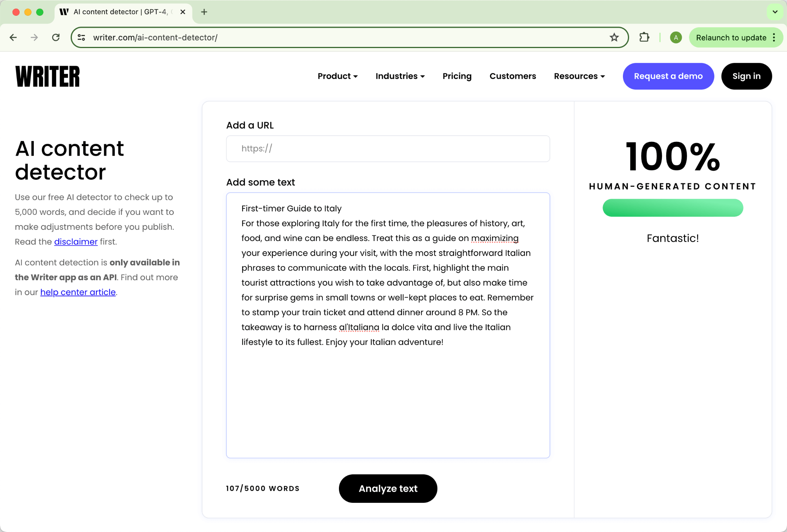The image size is (787, 532).
Task: Focus the Add a URL input field
Action: coord(388,149)
